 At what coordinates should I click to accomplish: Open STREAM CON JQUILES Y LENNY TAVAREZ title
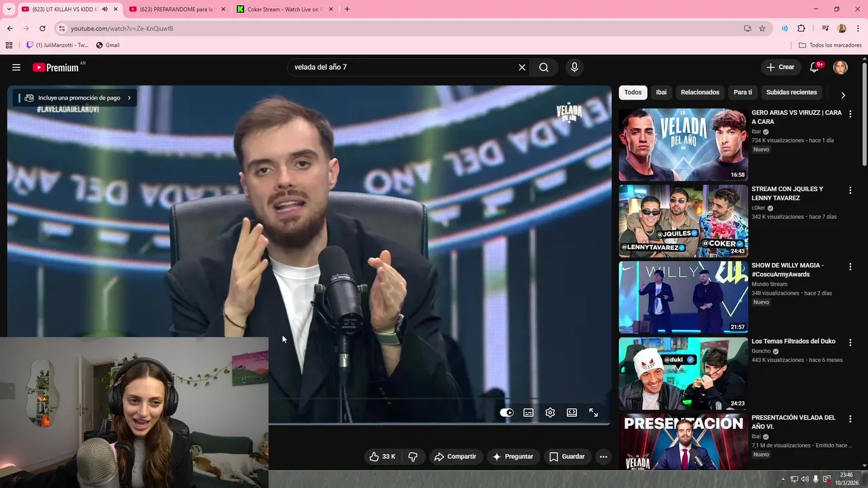tap(787, 193)
